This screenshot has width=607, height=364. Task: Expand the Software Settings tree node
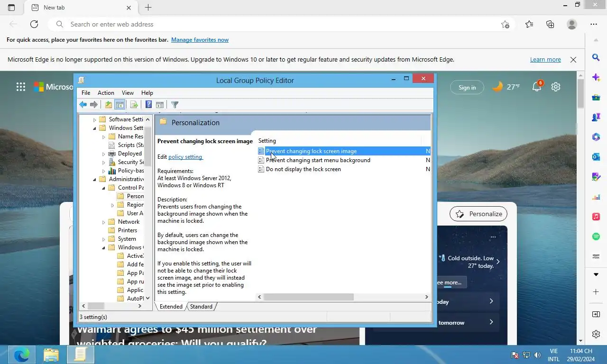tap(94, 119)
